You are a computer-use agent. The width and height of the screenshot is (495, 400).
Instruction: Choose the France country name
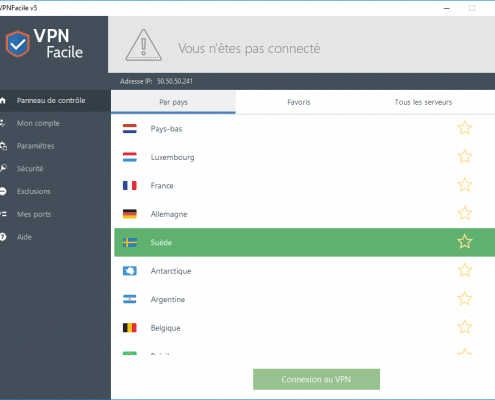coord(162,186)
